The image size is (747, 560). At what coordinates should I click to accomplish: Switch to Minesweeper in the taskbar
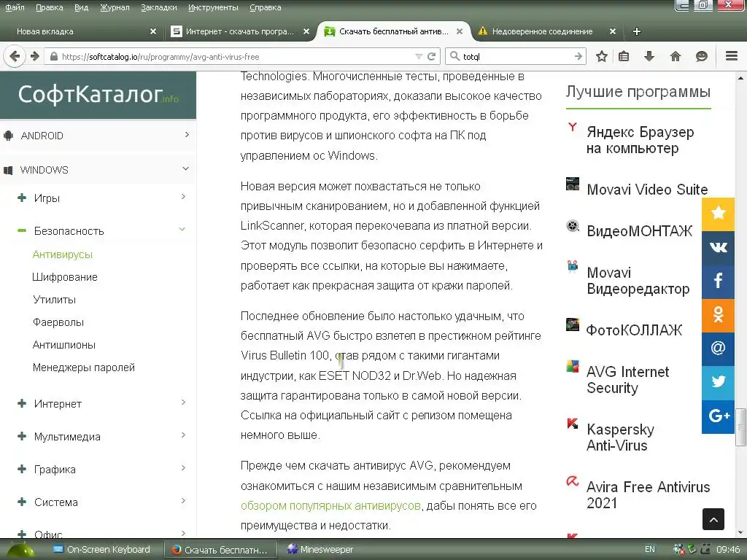tap(320, 550)
